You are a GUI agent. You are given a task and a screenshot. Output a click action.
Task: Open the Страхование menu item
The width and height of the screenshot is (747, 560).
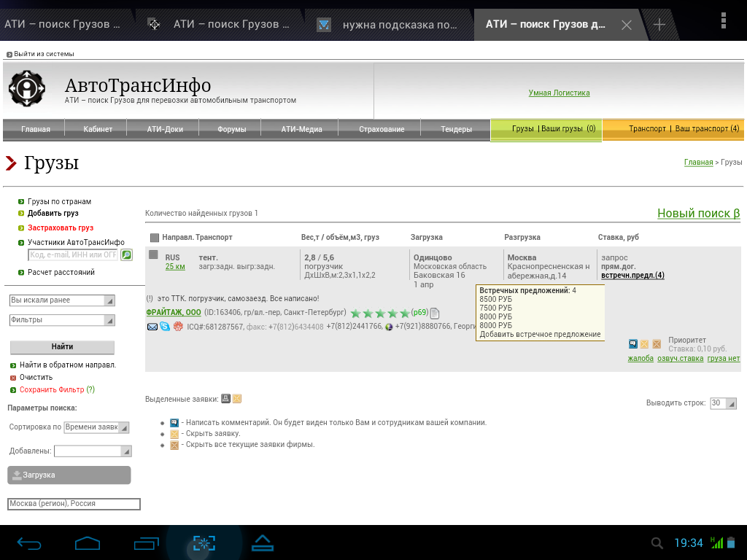[382, 130]
